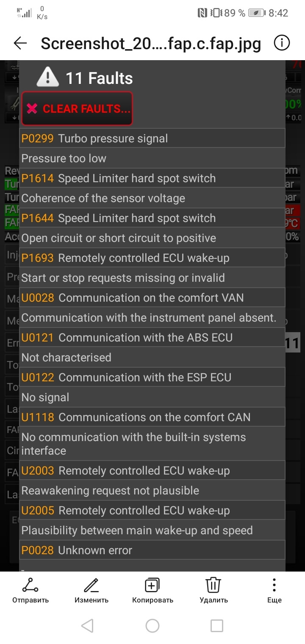Select fault U1118 comfort CAN row

tap(152, 417)
